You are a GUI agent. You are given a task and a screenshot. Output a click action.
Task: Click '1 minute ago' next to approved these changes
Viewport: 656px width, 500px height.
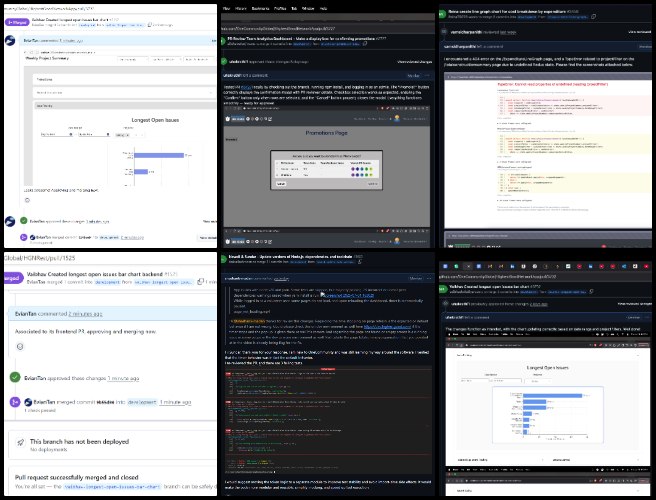pos(123,378)
